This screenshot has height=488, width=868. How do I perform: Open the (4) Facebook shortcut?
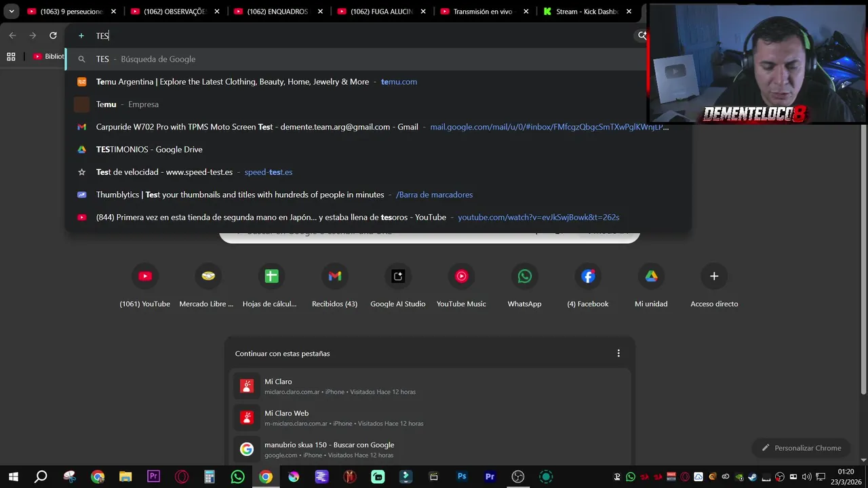tap(588, 285)
